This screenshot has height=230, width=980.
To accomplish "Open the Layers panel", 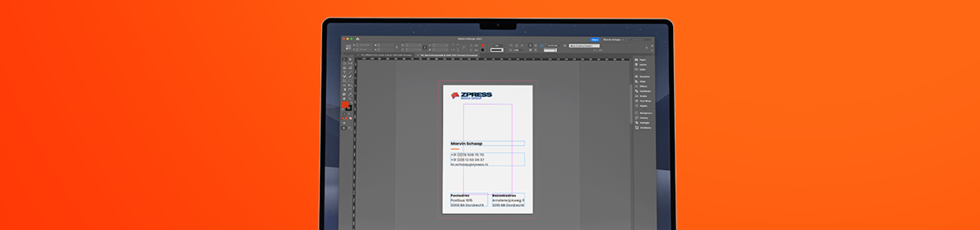I will pos(642,65).
